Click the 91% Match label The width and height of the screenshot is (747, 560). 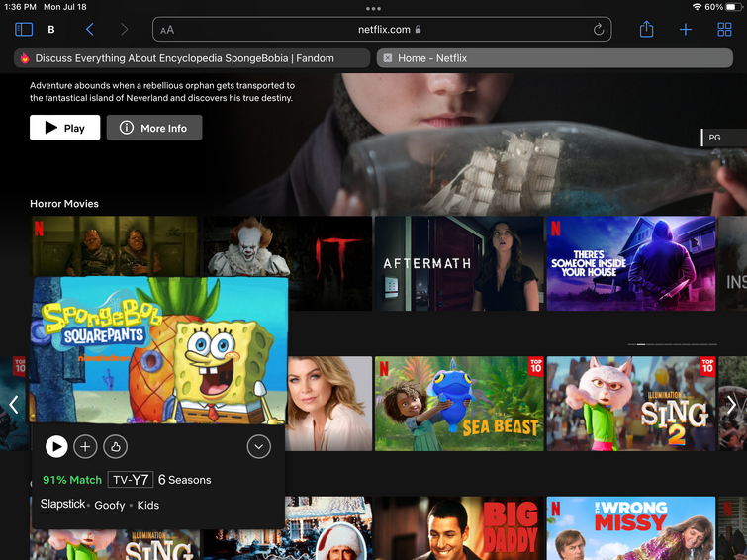click(x=72, y=480)
